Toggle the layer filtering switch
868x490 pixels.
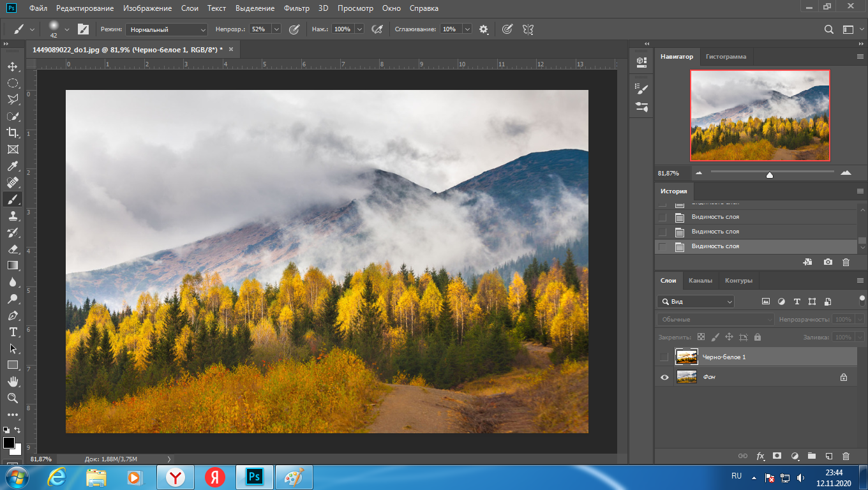click(x=862, y=301)
